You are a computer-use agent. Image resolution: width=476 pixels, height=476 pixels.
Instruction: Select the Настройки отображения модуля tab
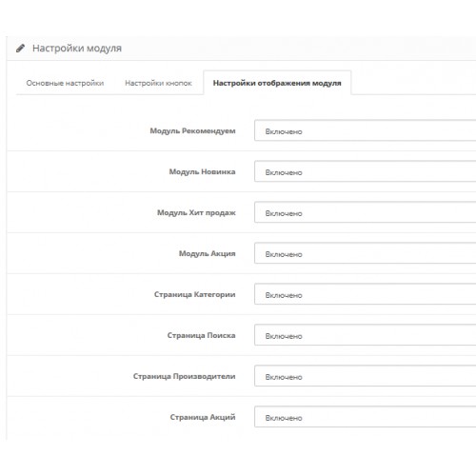point(277,83)
